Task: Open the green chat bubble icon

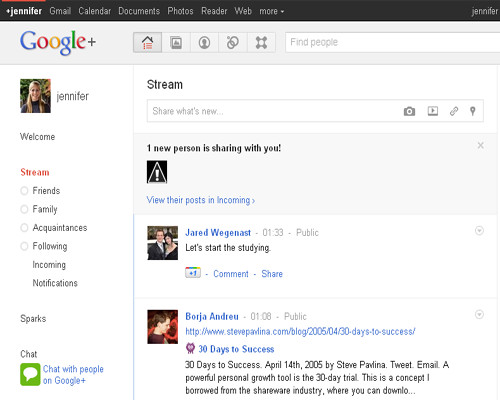Action: click(30, 374)
